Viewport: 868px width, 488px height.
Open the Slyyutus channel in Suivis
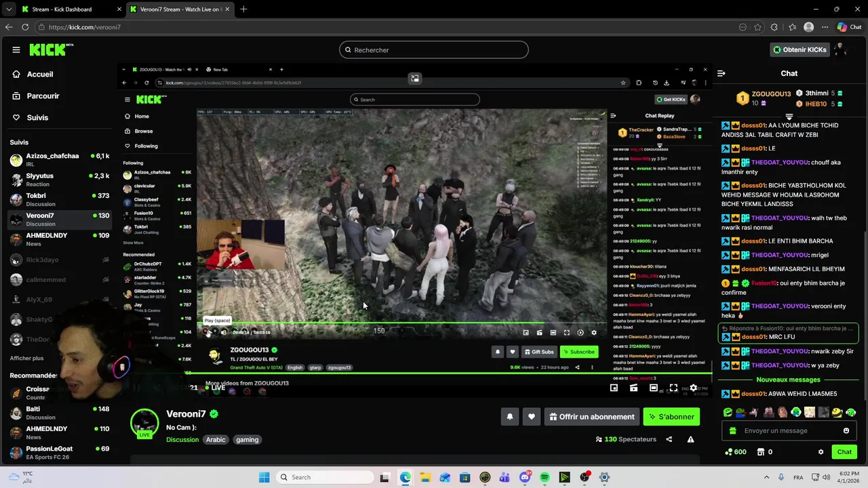[x=60, y=180]
